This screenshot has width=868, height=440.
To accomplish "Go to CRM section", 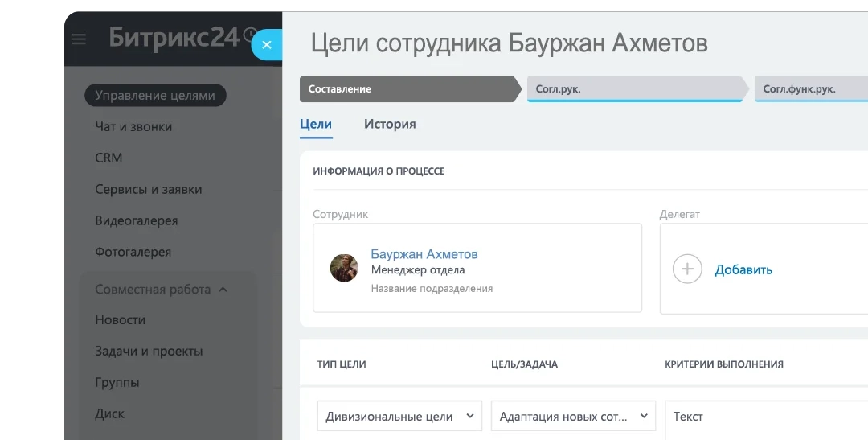I will pos(108,158).
